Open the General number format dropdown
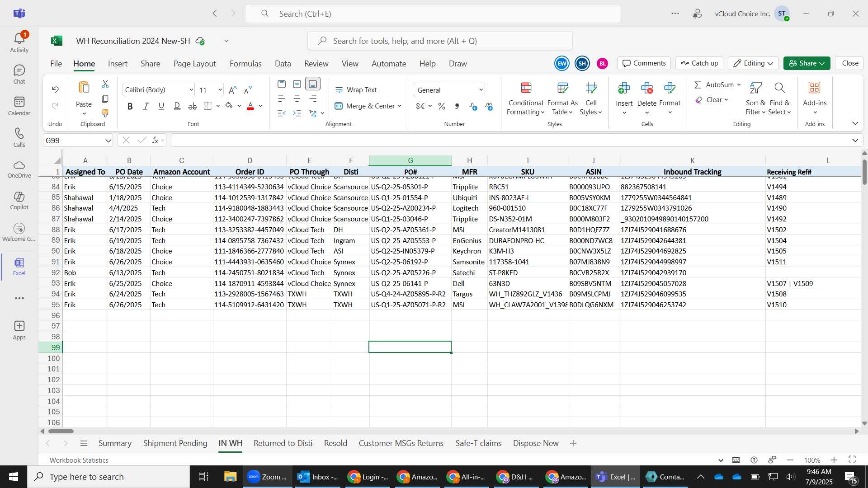 pos(481,90)
